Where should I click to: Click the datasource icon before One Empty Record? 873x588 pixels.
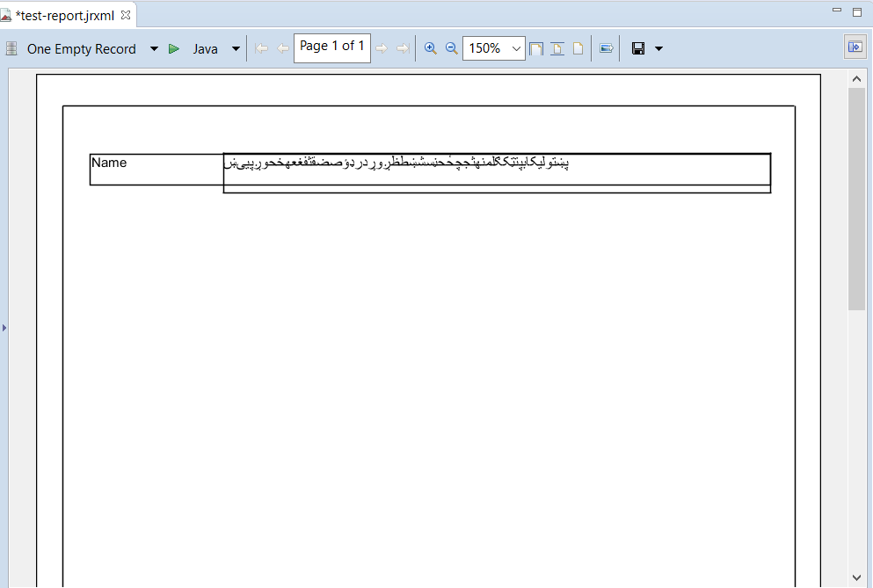11,48
